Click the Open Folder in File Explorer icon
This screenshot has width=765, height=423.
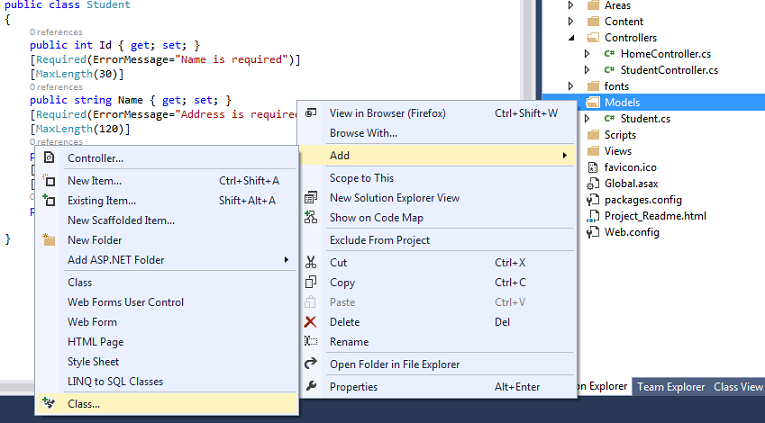310,364
